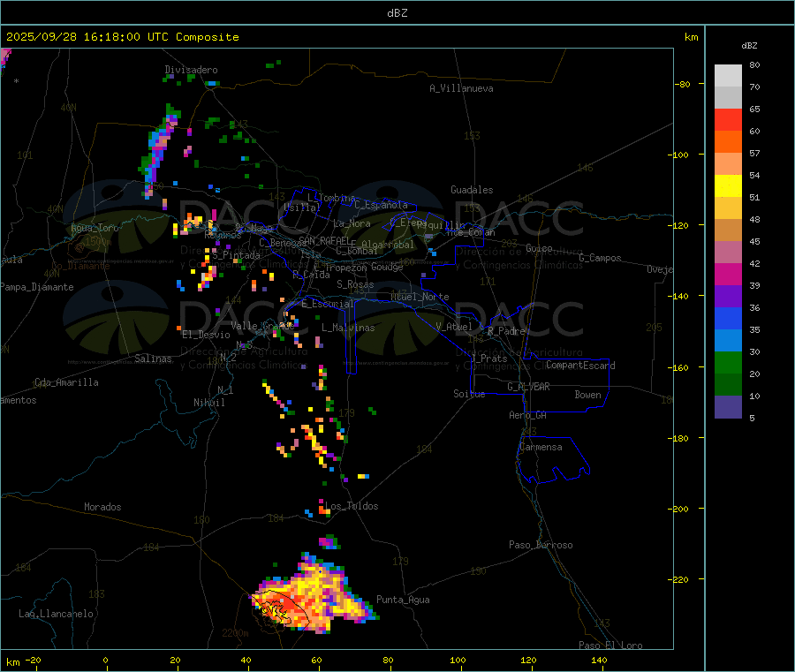Select the Atuel_Norte label

click(420, 297)
